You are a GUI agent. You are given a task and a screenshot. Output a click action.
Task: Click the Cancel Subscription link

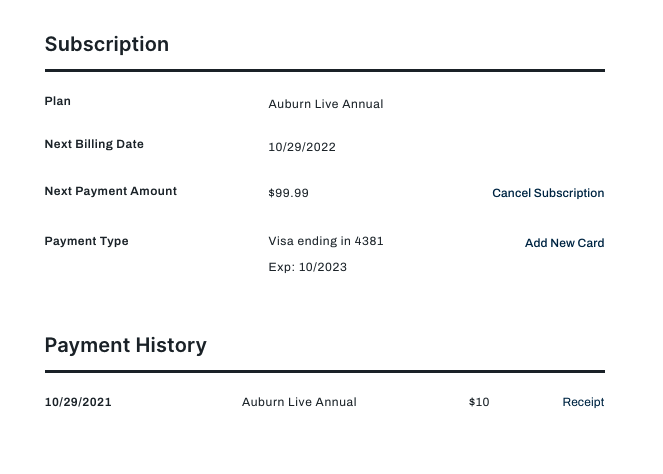click(x=548, y=193)
